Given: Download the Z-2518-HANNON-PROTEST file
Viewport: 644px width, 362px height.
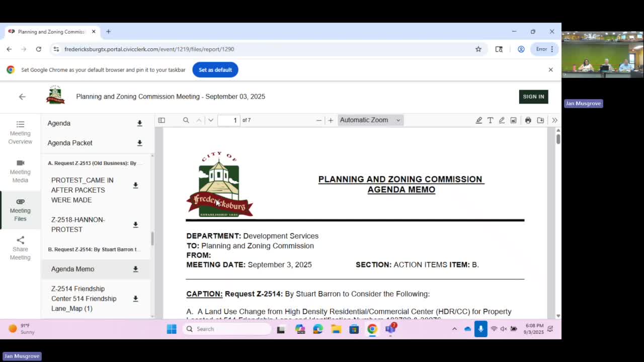Looking at the screenshot, I should pyautogui.click(x=135, y=225).
